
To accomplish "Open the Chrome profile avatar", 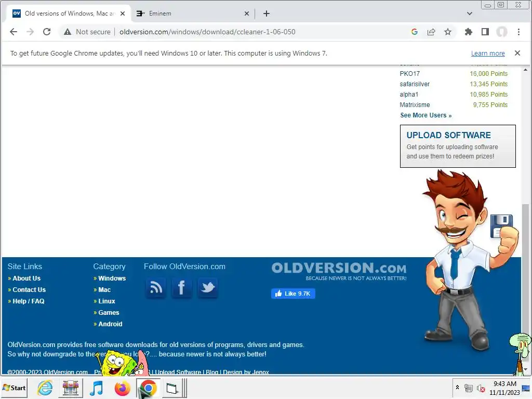I will [502, 32].
